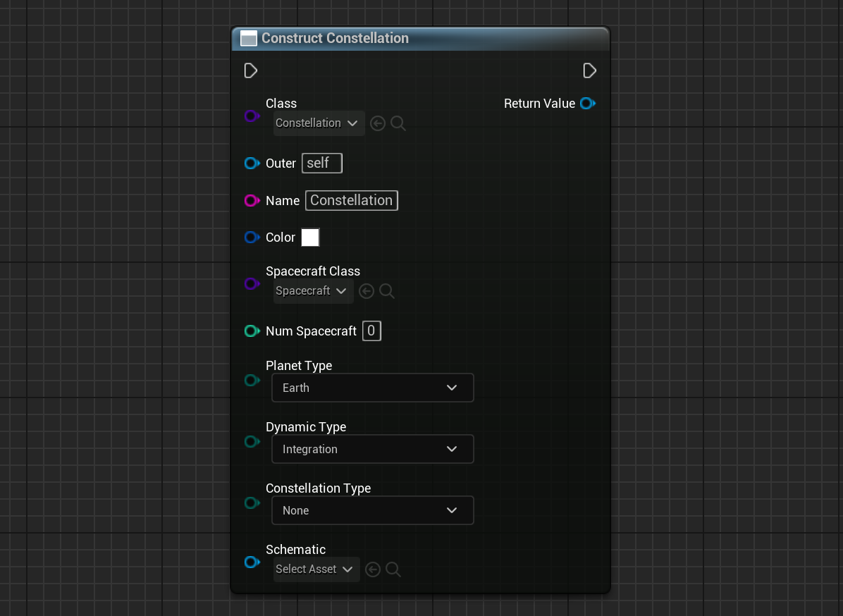Expand the Constellation Type dropdown showing None

tap(372, 510)
